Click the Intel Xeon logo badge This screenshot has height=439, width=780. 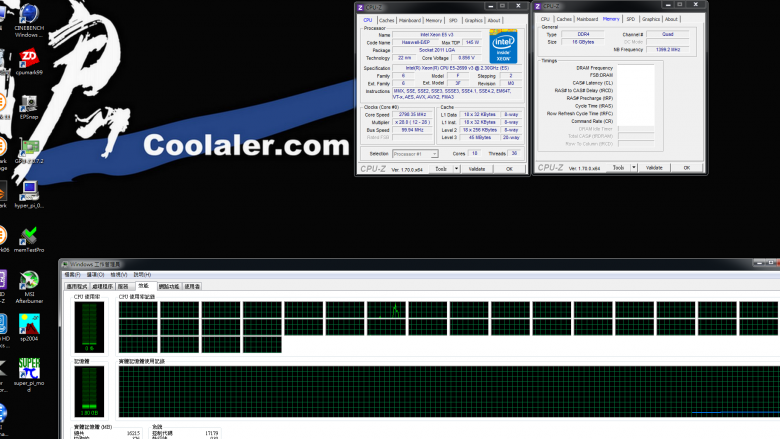(503, 46)
